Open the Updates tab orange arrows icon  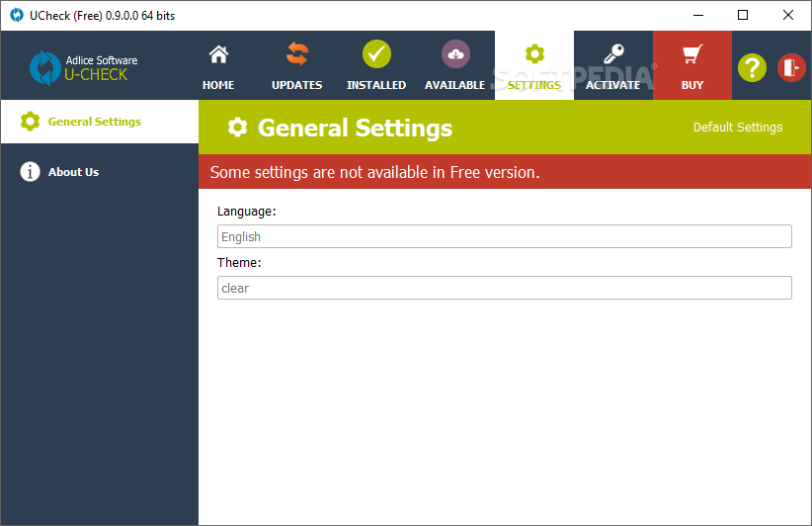[x=297, y=54]
